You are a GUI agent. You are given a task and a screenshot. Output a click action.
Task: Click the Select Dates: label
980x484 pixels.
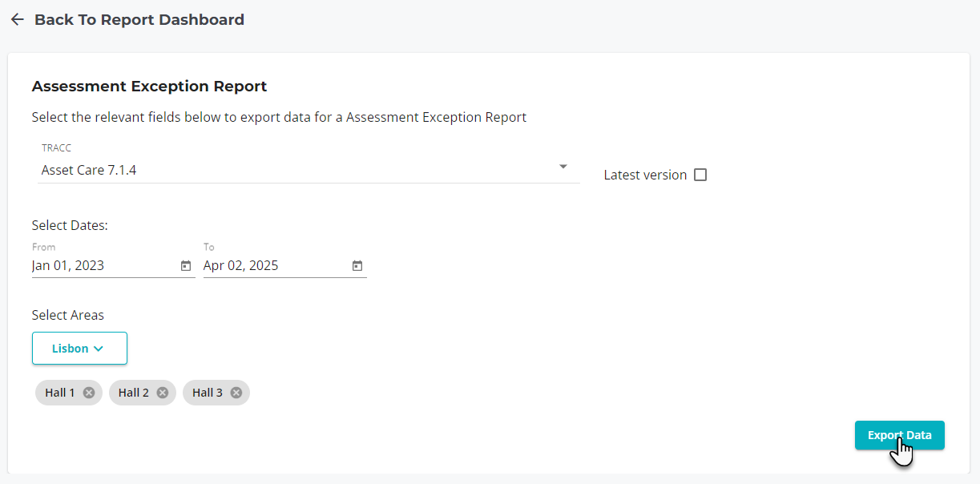coord(70,226)
